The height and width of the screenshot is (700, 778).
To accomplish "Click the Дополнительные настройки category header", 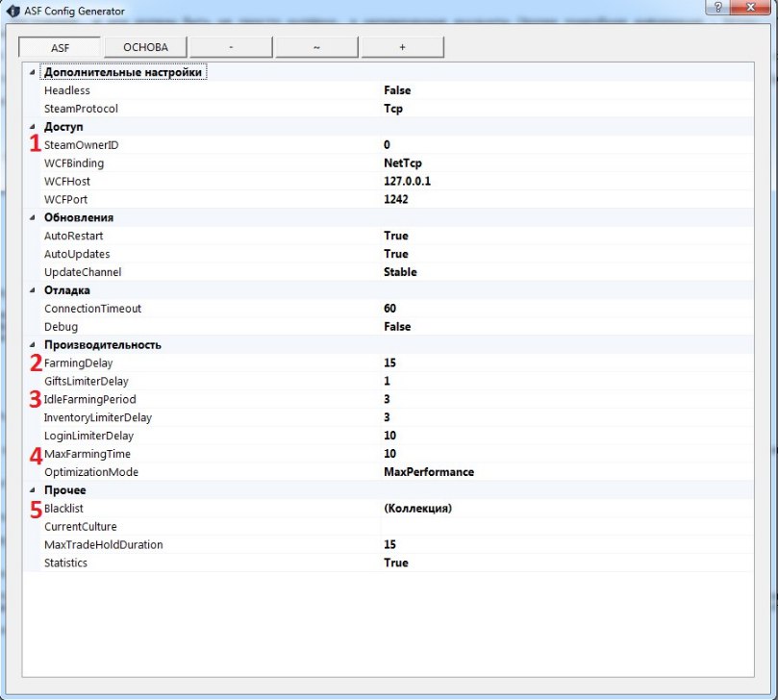I will point(123,72).
